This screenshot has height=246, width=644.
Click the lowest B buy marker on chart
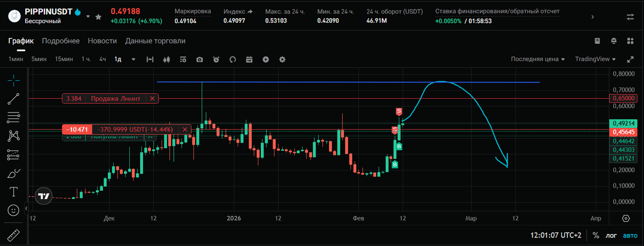click(395, 165)
